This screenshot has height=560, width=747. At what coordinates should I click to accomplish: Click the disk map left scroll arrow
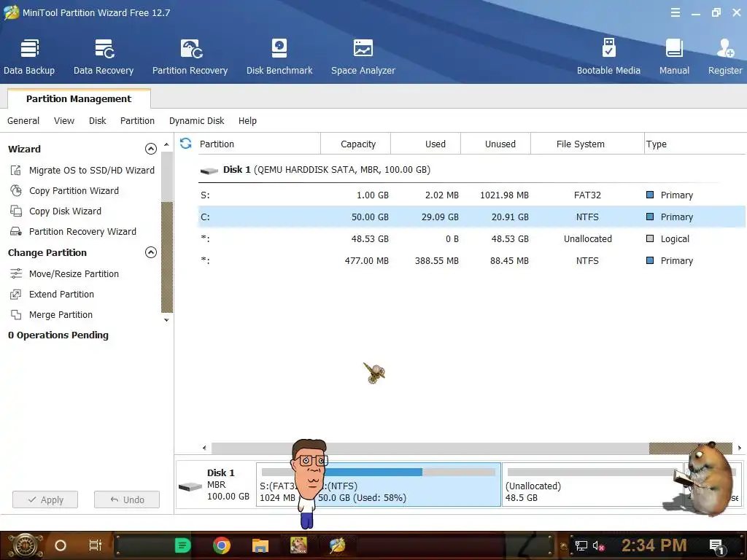204,448
